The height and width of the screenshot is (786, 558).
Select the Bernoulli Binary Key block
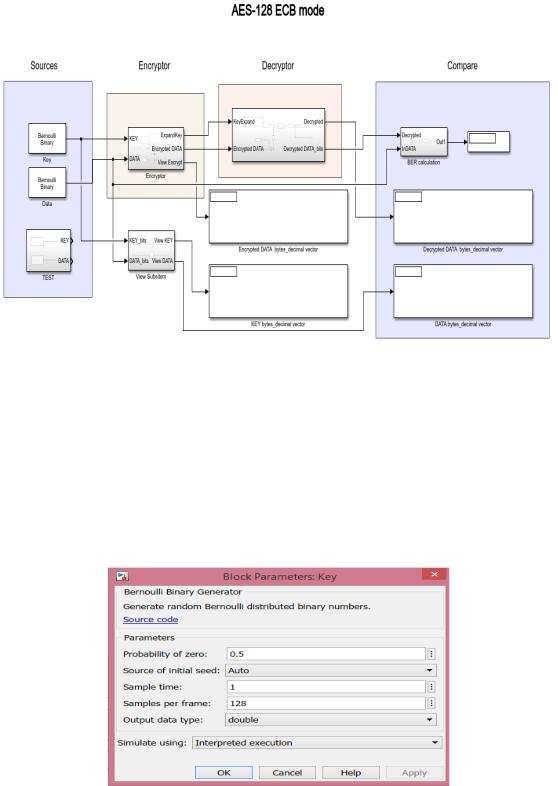47,139
